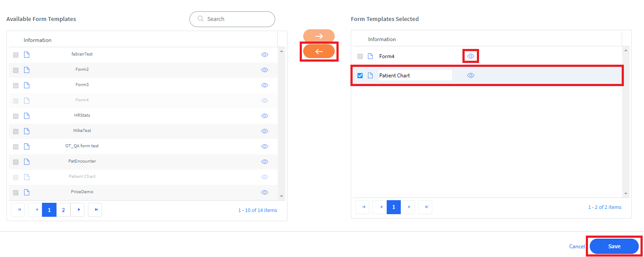Click the document icon beside PatEncounter
Viewport: 644px width, 257px height.
click(x=27, y=162)
